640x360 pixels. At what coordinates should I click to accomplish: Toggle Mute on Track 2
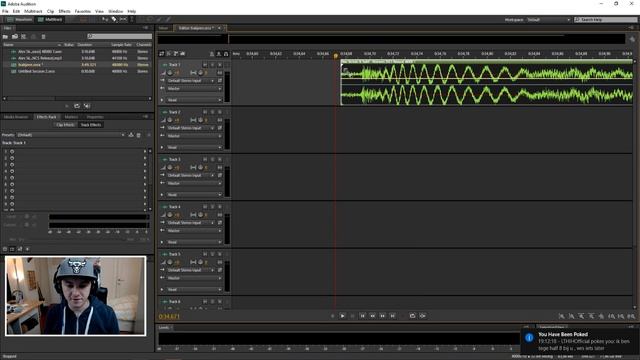click(205, 112)
